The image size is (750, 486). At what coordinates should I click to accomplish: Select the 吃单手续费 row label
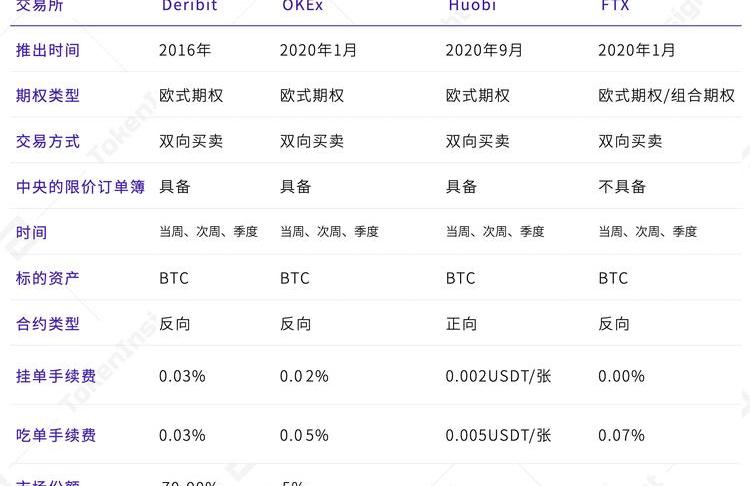[56, 435]
